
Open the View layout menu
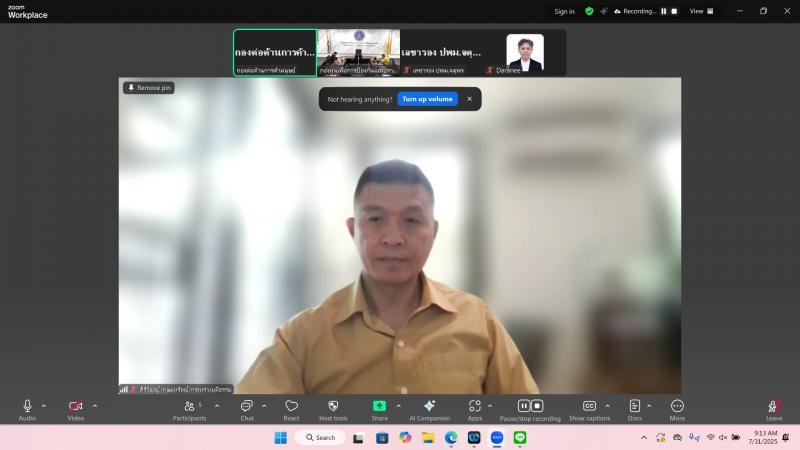point(702,11)
